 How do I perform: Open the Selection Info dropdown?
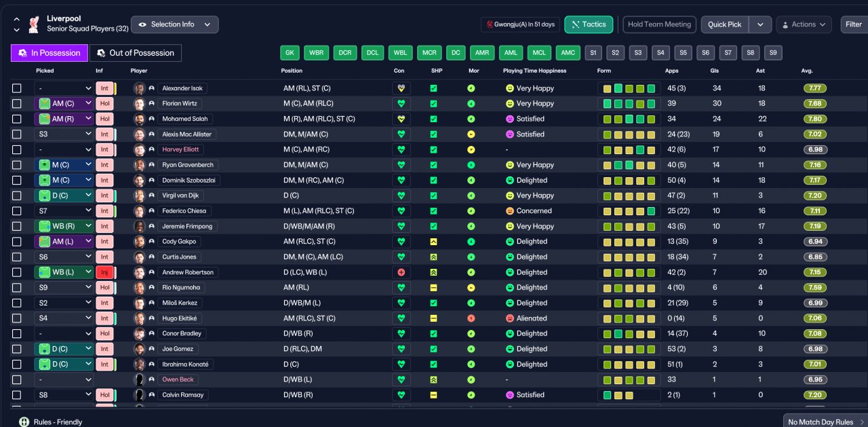tap(174, 24)
